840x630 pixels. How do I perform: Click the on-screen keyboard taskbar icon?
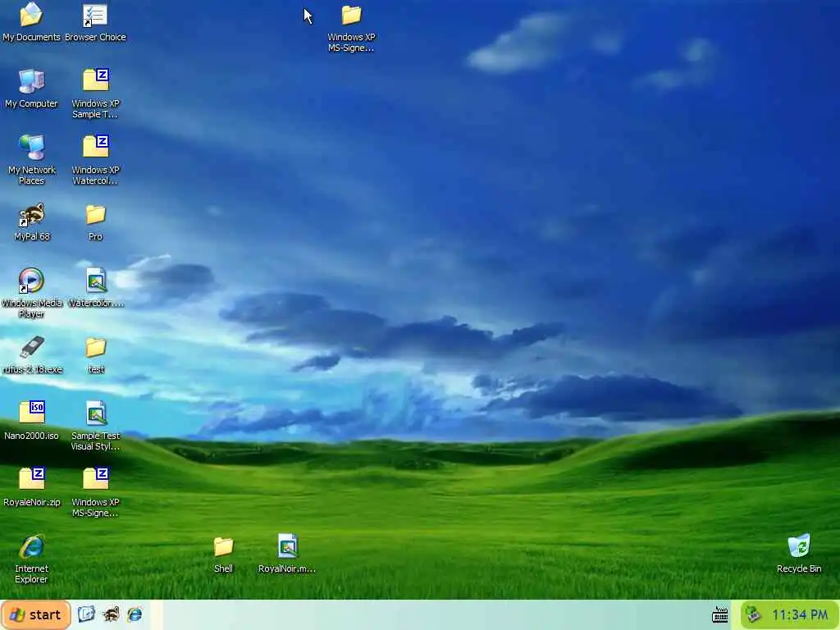[720, 615]
